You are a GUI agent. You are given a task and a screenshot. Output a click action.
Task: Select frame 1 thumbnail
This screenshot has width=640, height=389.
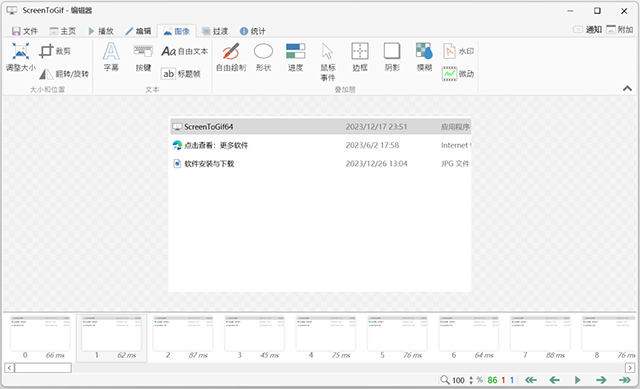(x=111, y=338)
